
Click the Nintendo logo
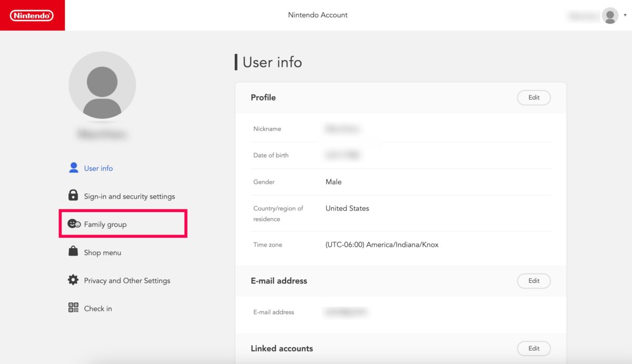coord(32,16)
